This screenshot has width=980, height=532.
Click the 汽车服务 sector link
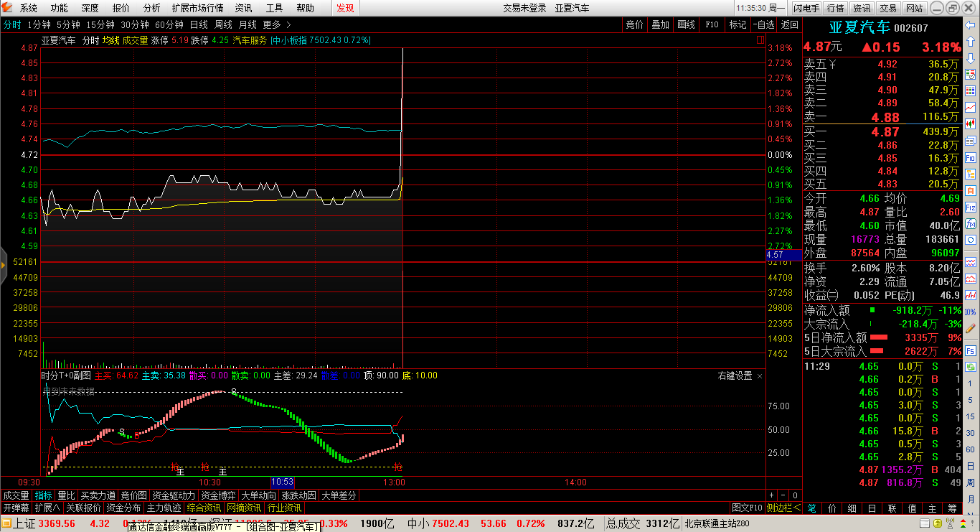click(250, 40)
